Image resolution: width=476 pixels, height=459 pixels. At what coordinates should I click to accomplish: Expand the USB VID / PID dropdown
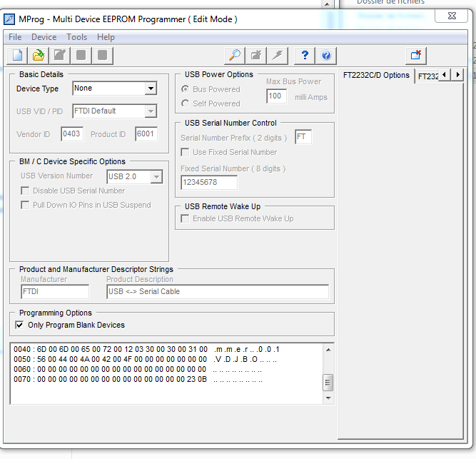point(151,111)
